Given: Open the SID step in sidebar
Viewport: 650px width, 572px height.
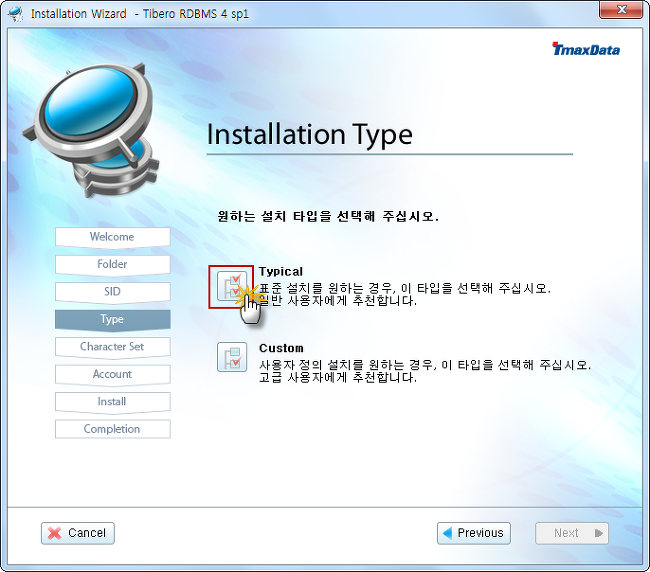Looking at the screenshot, I should (x=112, y=292).
